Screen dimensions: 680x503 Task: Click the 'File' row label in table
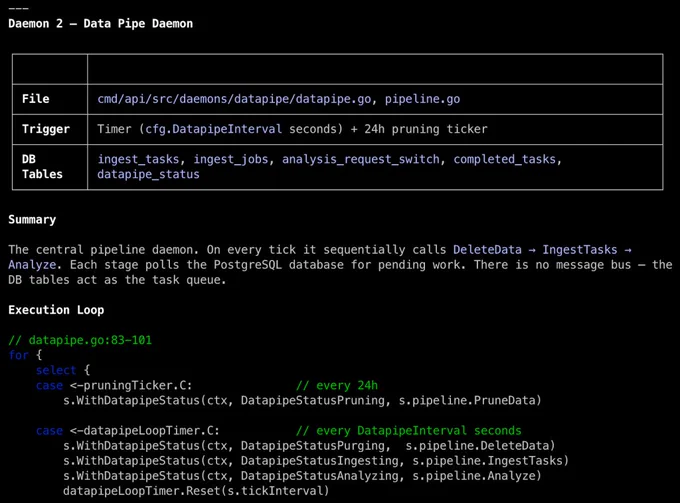coord(36,99)
